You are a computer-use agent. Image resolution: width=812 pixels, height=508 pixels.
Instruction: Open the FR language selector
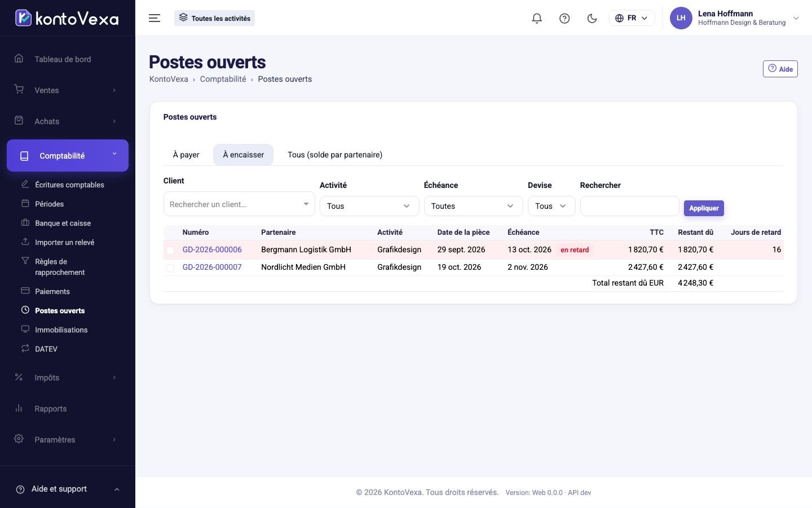pyautogui.click(x=632, y=18)
